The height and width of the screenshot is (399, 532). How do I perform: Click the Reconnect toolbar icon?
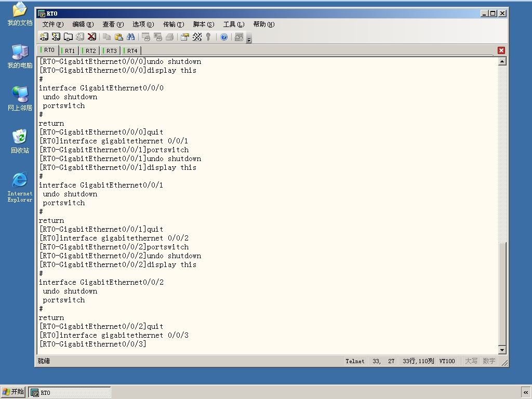(79, 37)
